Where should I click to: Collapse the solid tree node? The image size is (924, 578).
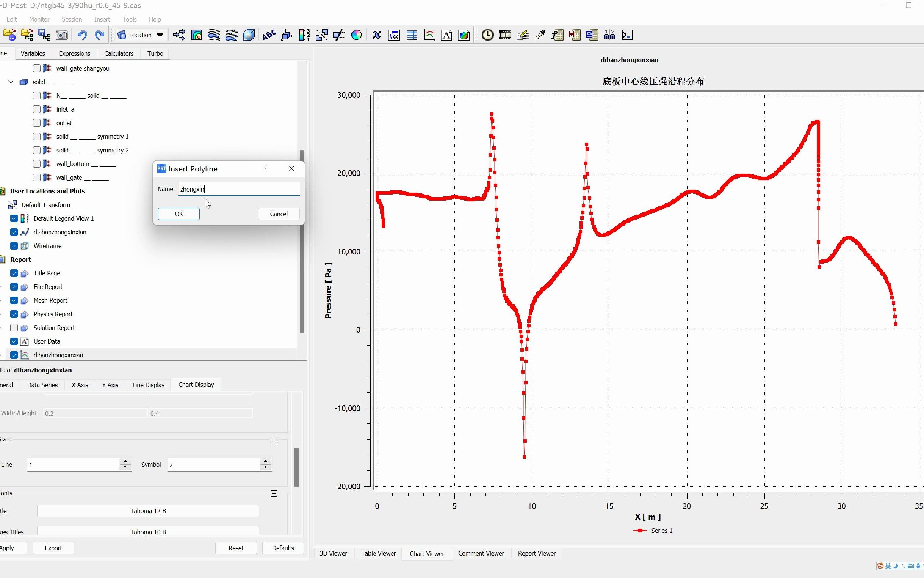pyautogui.click(x=11, y=82)
